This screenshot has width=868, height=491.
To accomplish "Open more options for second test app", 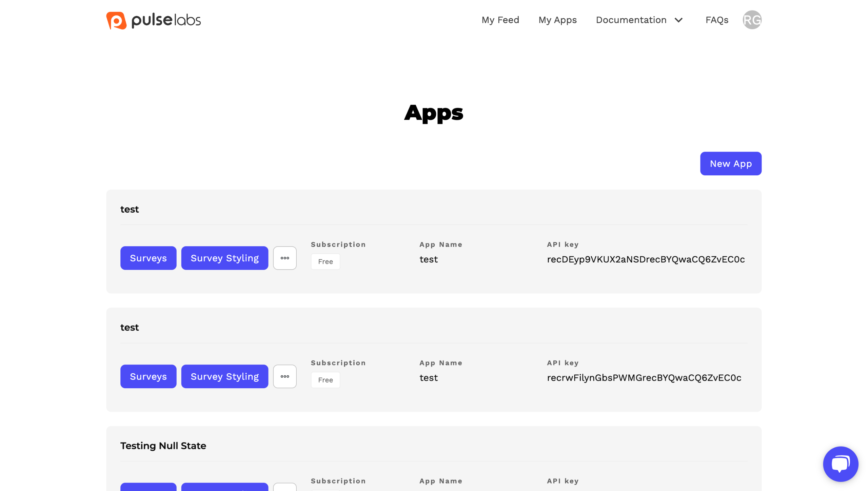I will (285, 376).
